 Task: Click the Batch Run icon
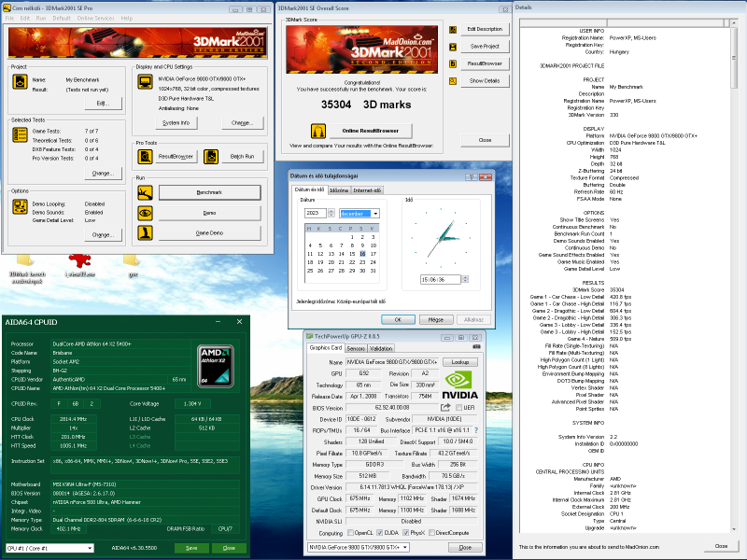point(211,156)
